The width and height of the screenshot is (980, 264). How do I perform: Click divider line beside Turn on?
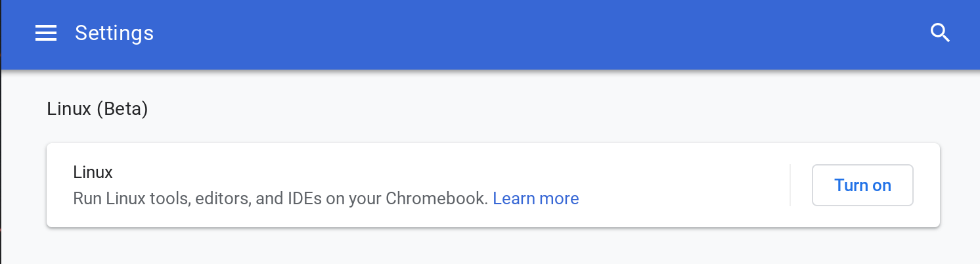(x=790, y=185)
